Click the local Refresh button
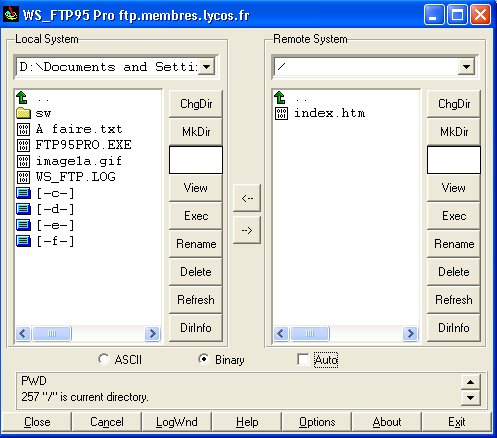The height and width of the screenshot is (438, 497). (196, 300)
